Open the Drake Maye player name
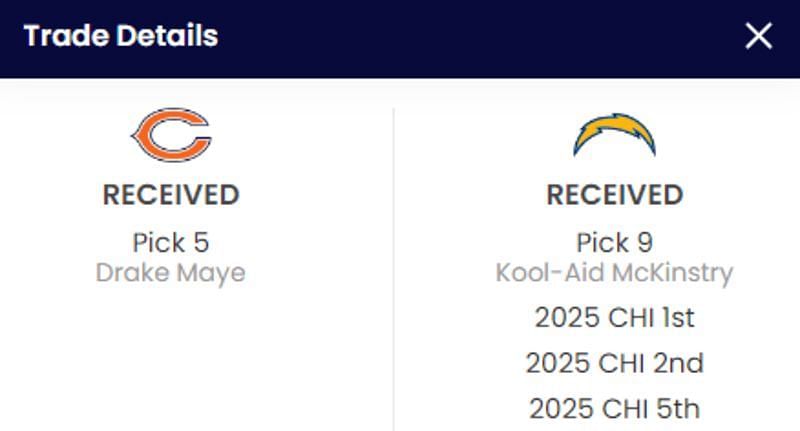Screen dimensions: 800x431 pyautogui.click(x=170, y=272)
